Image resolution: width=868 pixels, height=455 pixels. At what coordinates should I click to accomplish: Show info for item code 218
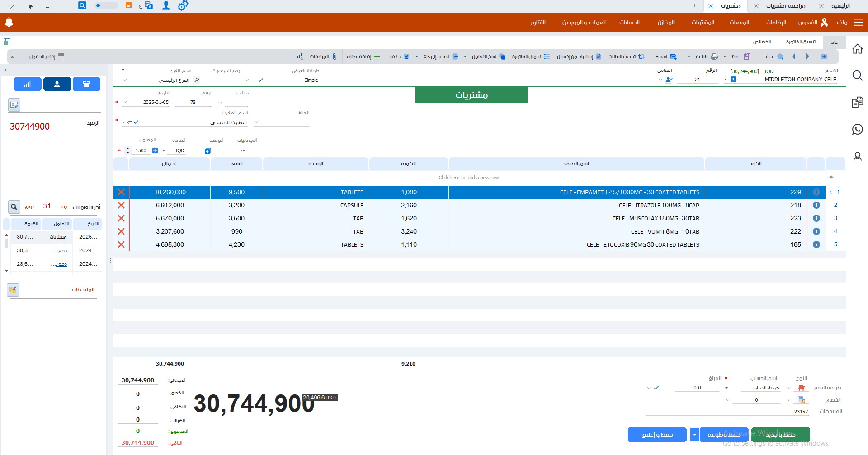[816, 205]
